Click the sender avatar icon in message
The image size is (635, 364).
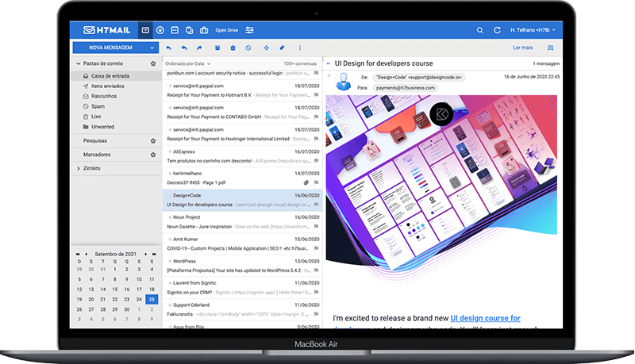[344, 82]
